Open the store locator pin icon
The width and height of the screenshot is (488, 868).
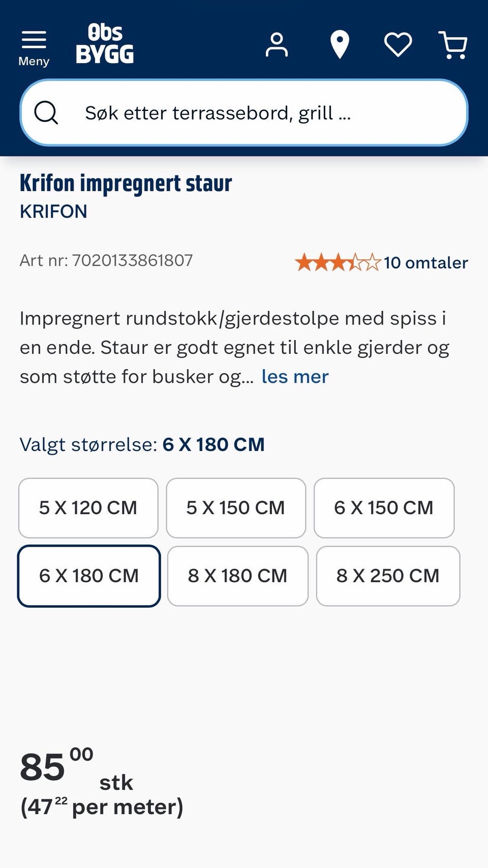[x=340, y=45]
